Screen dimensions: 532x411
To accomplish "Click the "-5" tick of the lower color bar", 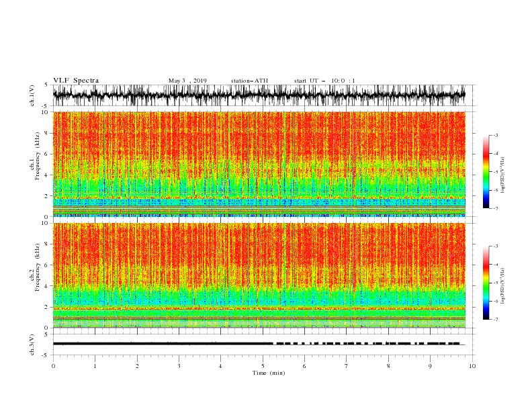I will coord(495,283).
